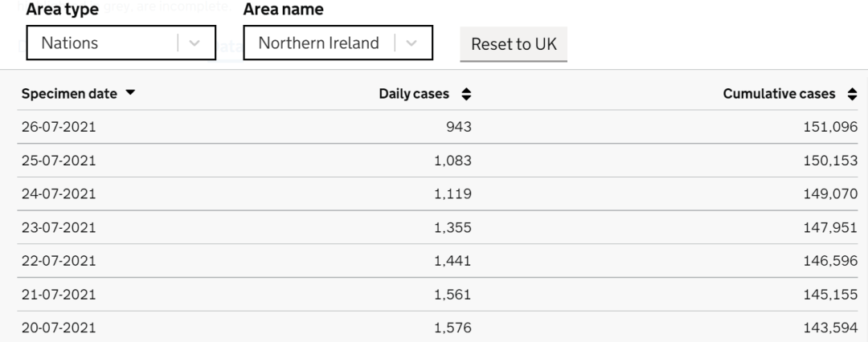Click the 25-07-2021 specimen date cell
Image resolution: width=868 pixels, height=342 pixels.
[59, 160]
